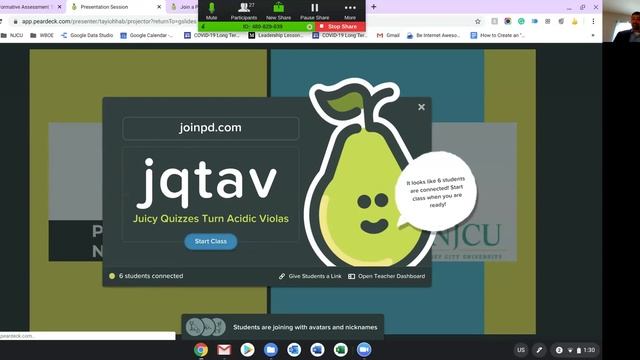This screenshot has width=640, height=360.
Task: Close the Presentation Session tab
Action: coord(159,7)
